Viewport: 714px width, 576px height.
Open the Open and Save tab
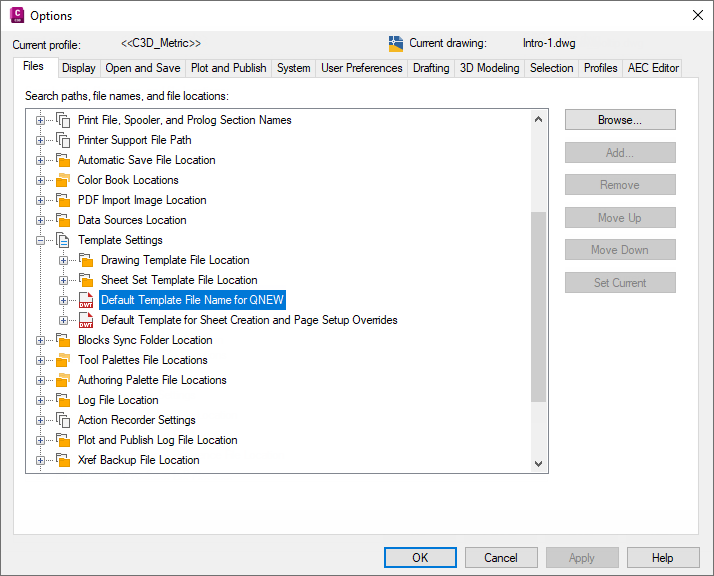(143, 68)
